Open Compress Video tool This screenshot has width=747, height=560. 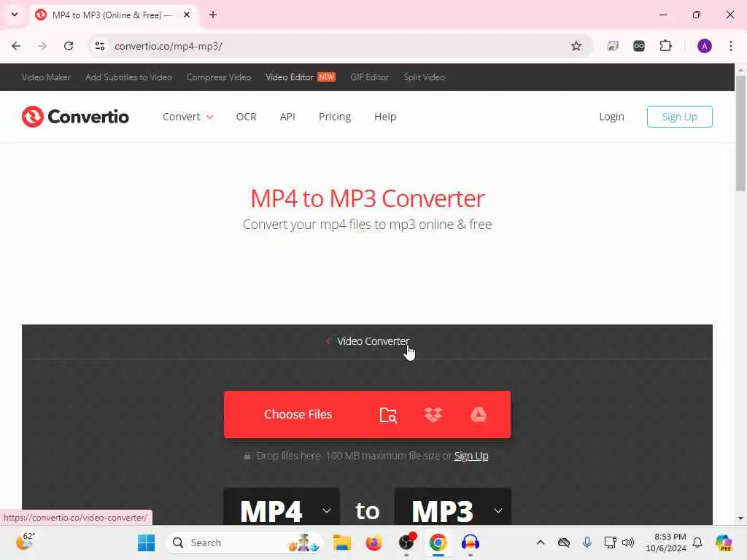click(219, 77)
